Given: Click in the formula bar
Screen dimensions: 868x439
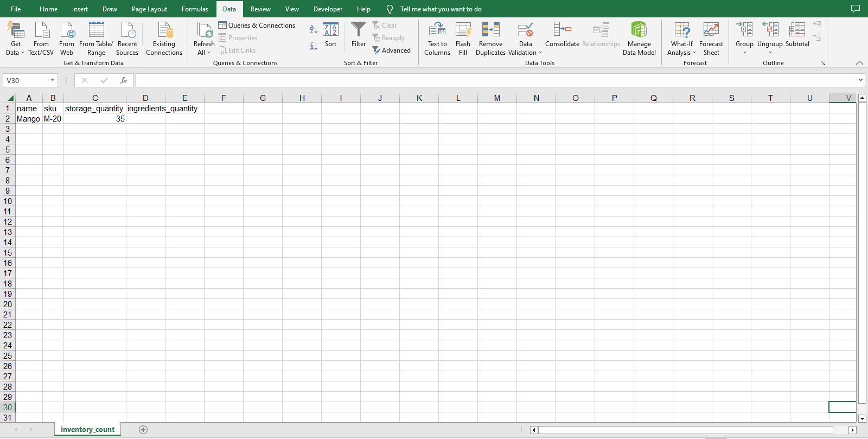Looking at the screenshot, I should click(x=495, y=80).
